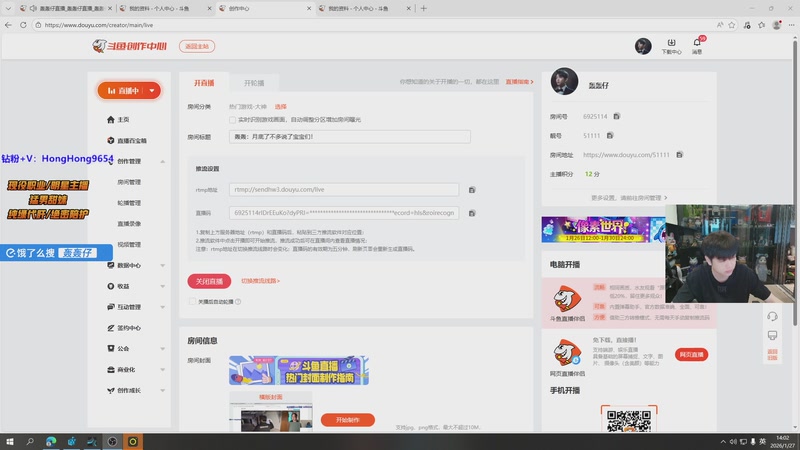Open the 直播中 status dropdown
Viewport: 800px width, 450px height.
tap(151, 90)
